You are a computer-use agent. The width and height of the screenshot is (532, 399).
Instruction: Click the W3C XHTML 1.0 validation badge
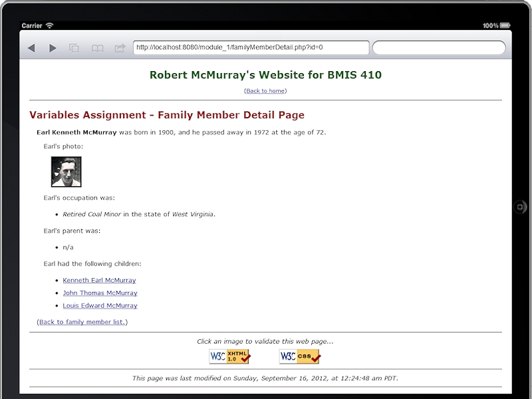230,356
